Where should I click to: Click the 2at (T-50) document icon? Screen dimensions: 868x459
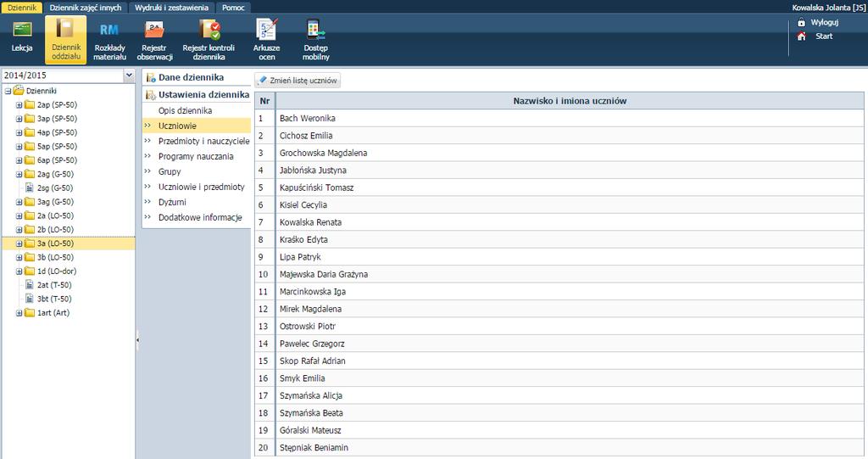tap(30, 285)
